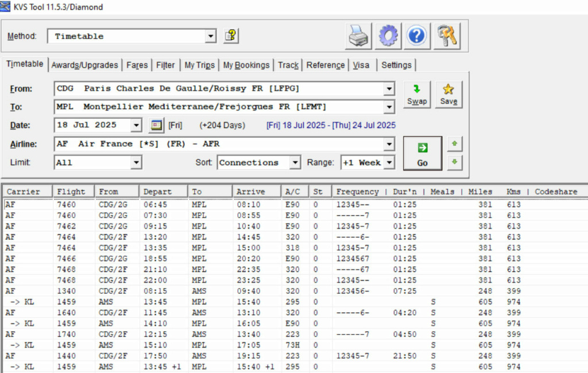Open the Range dropdown showing +1 Week

(390, 163)
